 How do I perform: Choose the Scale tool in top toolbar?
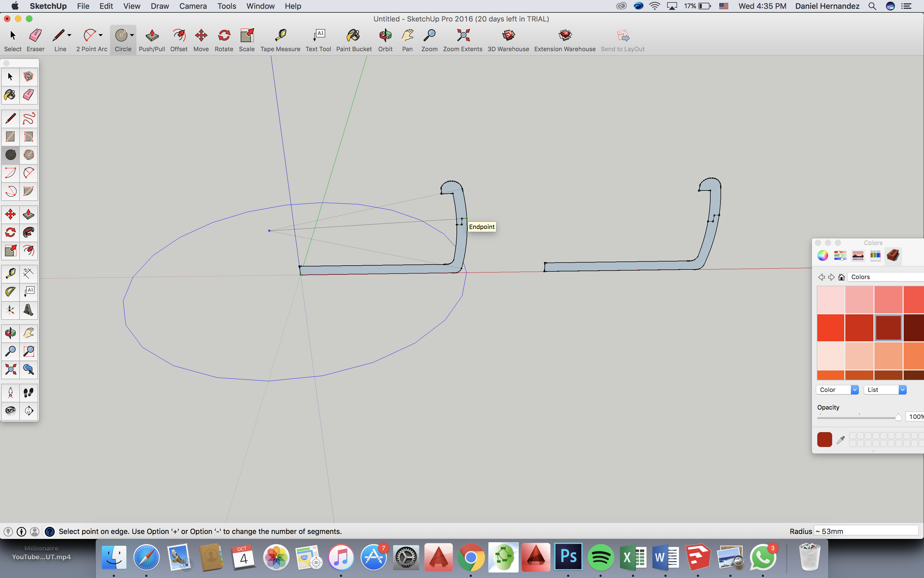click(247, 40)
